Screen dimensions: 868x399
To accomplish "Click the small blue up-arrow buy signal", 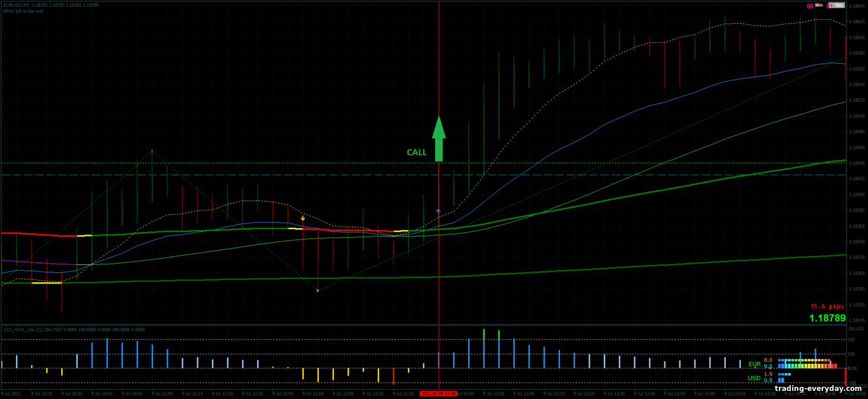I will coord(438,212).
